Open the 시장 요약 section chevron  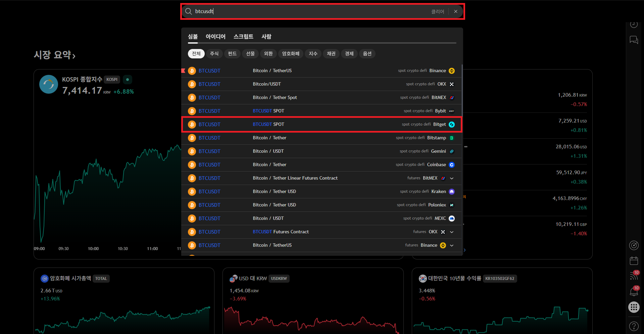[74, 56]
